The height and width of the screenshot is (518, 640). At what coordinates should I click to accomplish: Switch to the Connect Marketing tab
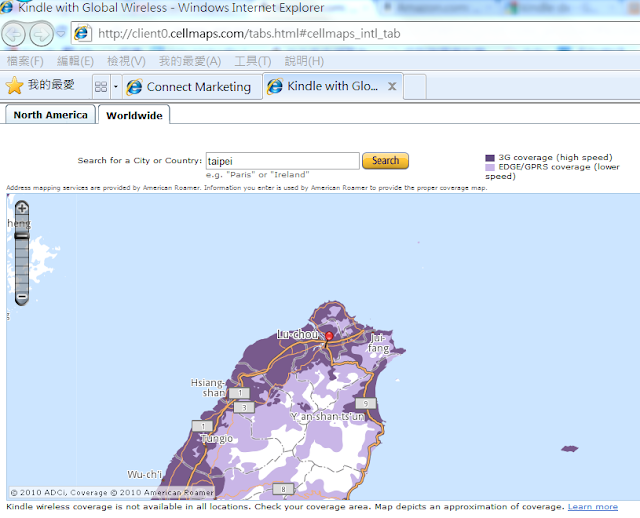point(192,87)
